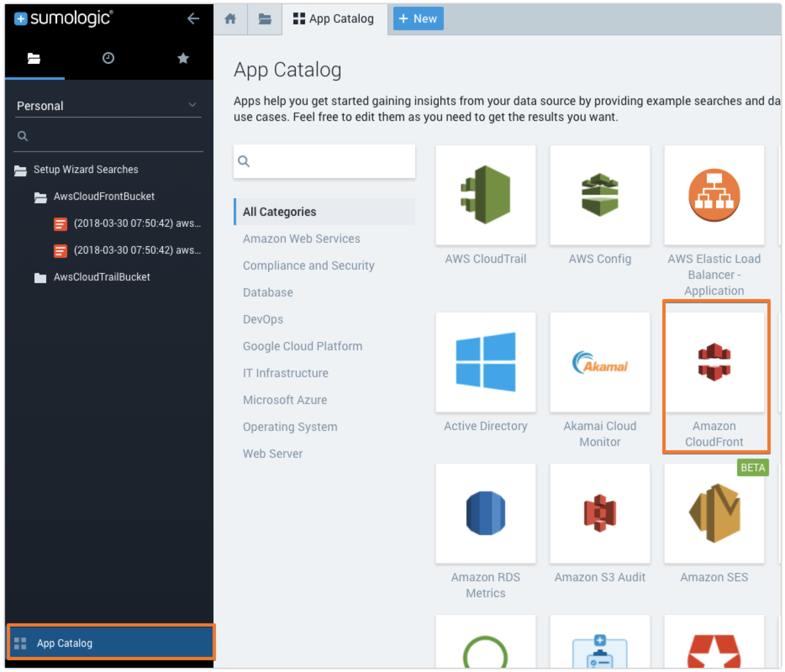Open the library folder icon in the top bar
This screenshot has width=785, height=672.
pos(265,18)
